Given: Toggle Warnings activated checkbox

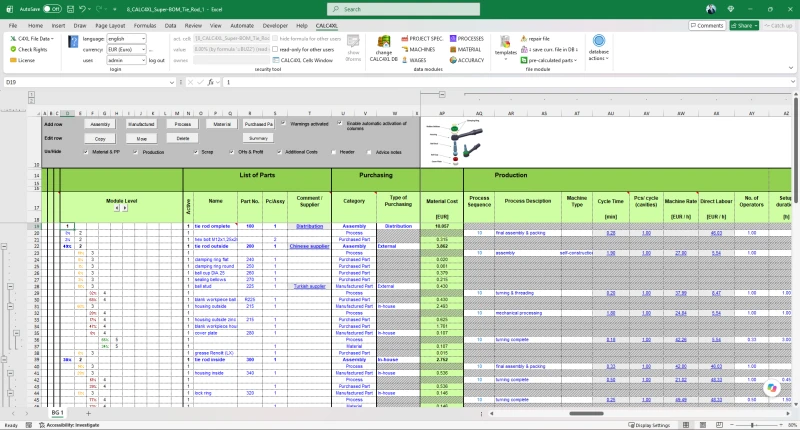Looking at the screenshot, I should tap(284, 123).
